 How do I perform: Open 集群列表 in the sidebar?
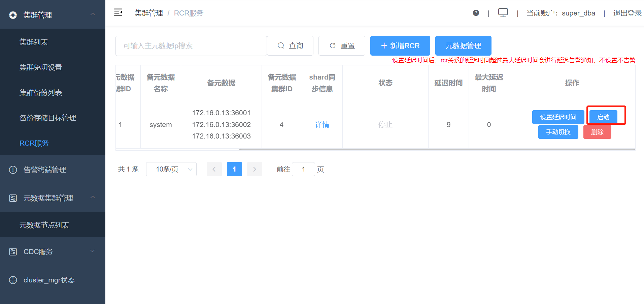(x=53, y=42)
